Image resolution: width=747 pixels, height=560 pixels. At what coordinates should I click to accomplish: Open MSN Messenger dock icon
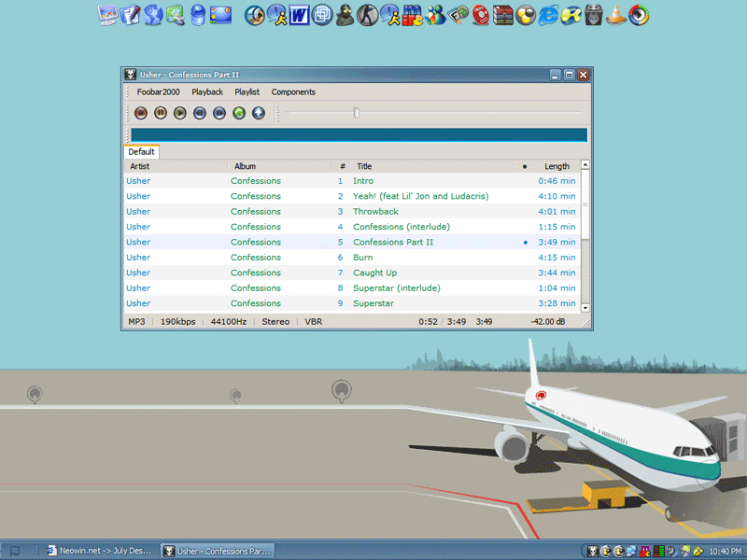[x=435, y=15]
